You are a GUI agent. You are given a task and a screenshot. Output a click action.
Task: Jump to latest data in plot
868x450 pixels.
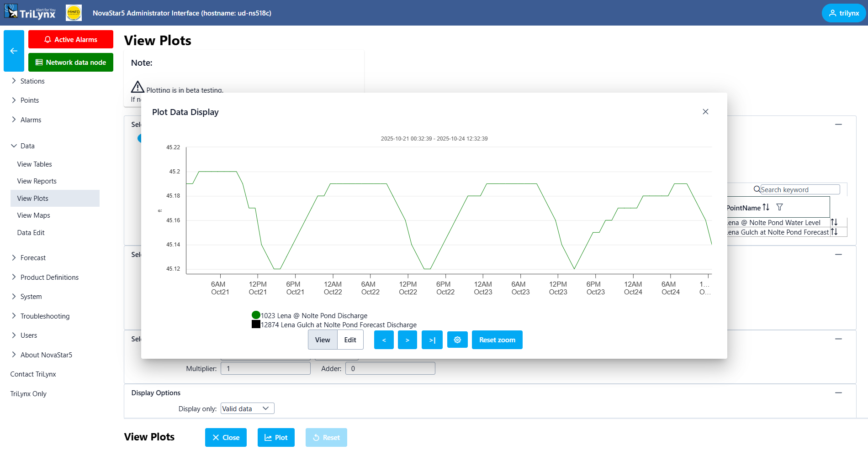click(432, 340)
